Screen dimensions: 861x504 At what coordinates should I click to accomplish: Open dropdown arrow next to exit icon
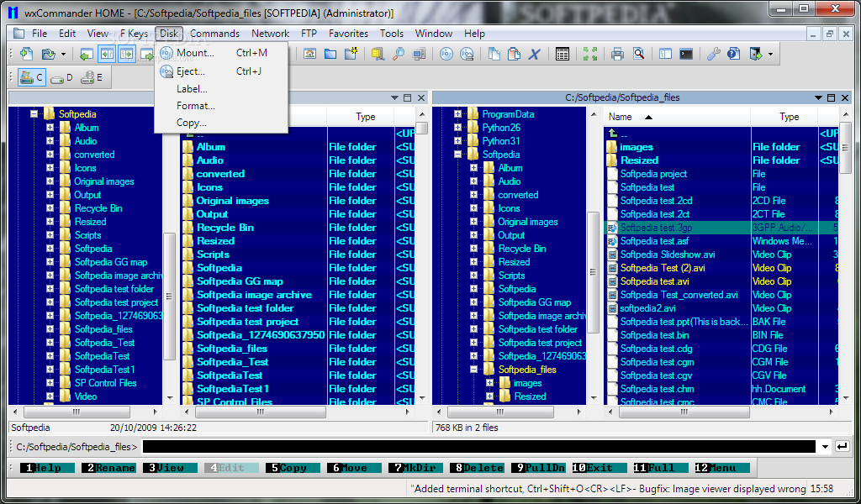pyautogui.click(x=770, y=54)
